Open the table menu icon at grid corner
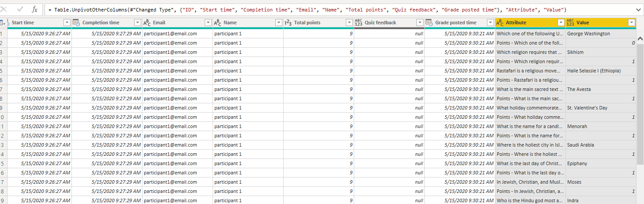Image resolution: width=644 pixels, height=204 pixels. click(x=3, y=23)
